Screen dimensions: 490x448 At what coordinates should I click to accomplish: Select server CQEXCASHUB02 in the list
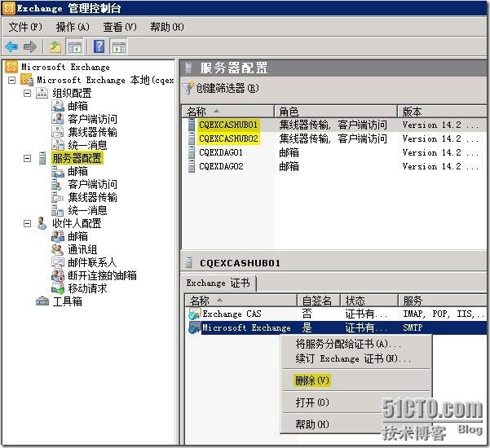coord(228,138)
